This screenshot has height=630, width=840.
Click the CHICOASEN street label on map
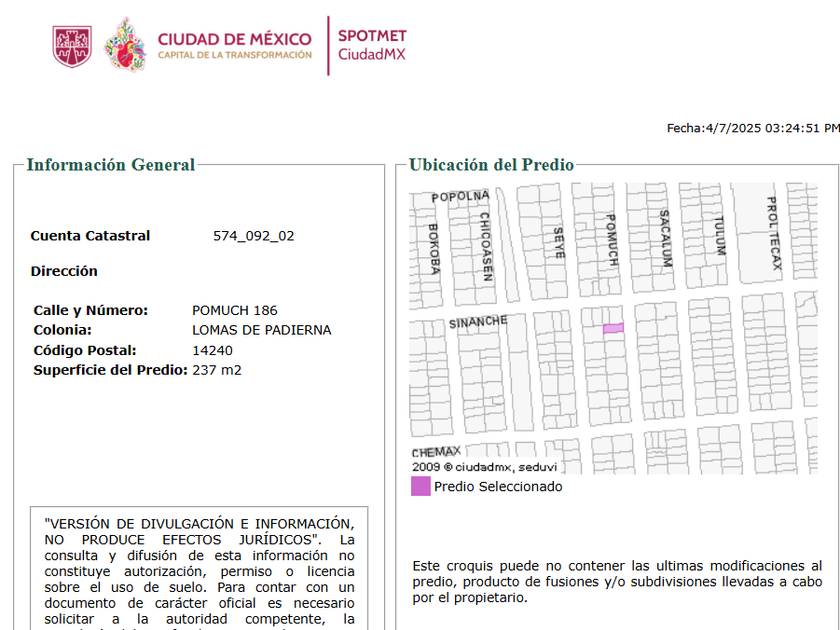click(x=485, y=246)
